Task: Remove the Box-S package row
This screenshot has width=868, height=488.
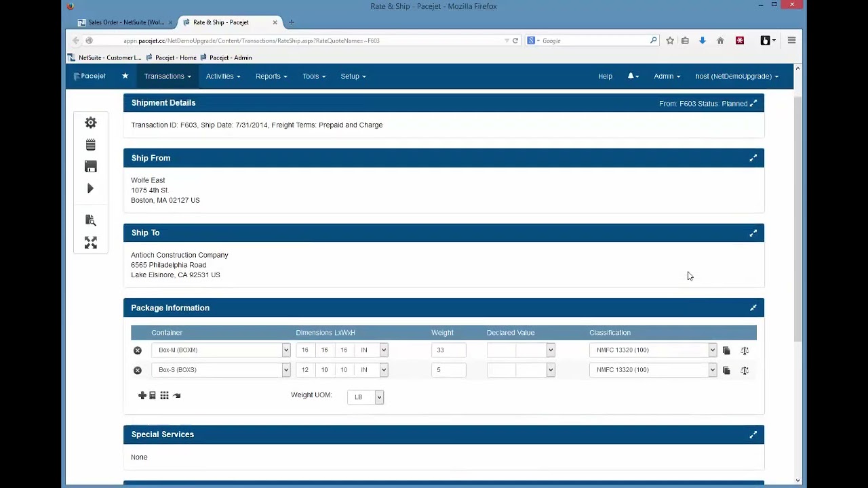Action: pos(138,370)
